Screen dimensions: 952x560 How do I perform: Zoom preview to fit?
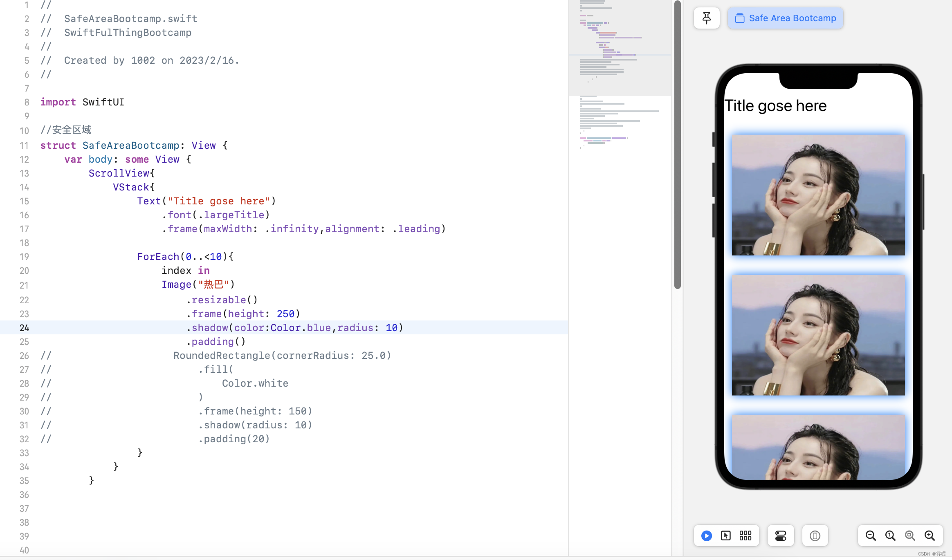910,535
